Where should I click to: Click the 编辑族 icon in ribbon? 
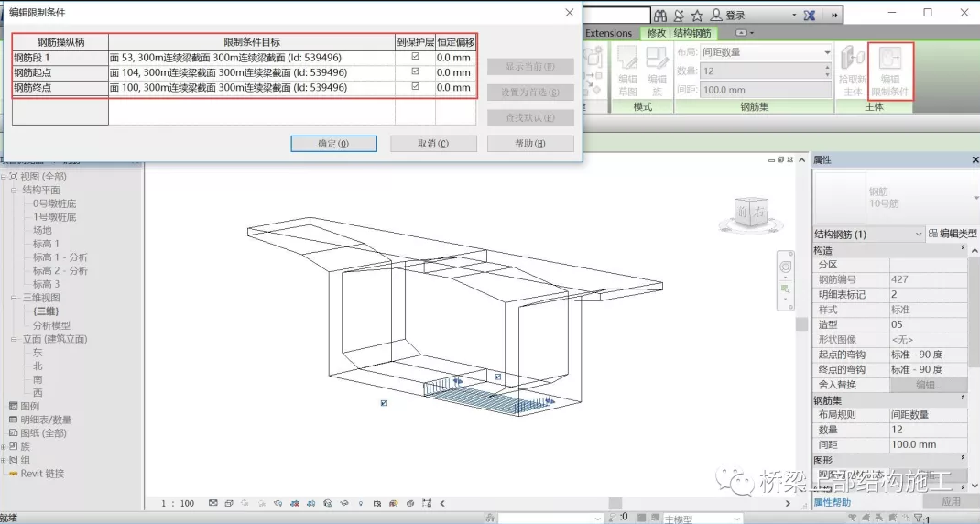pos(657,71)
